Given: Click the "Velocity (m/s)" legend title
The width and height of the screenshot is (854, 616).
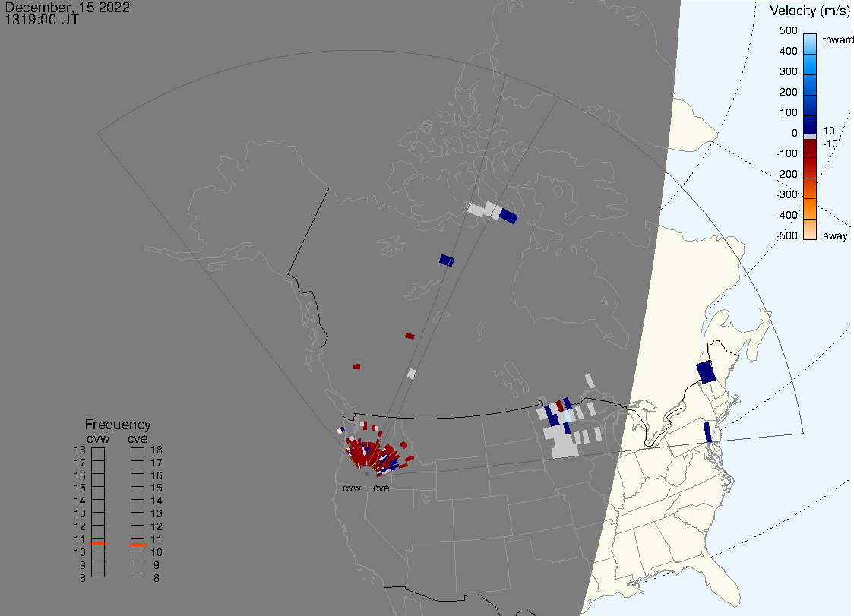Looking at the screenshot, I should tap(810, 11).
